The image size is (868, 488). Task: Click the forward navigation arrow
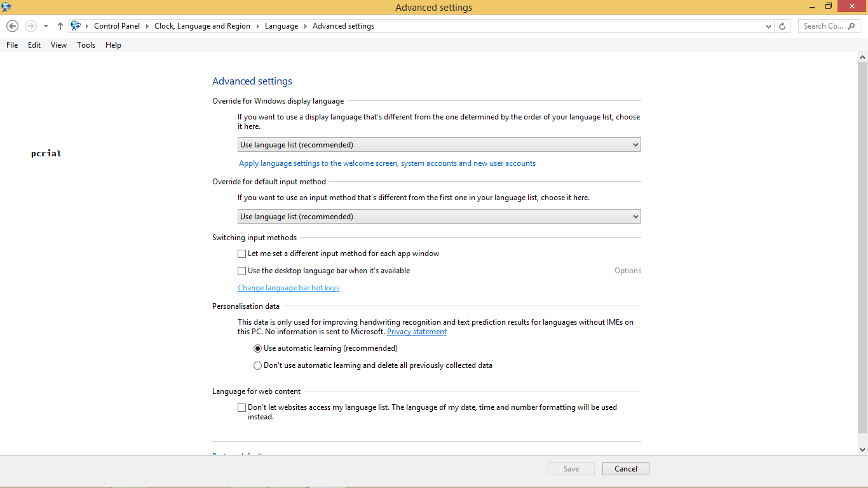point(29,25)
